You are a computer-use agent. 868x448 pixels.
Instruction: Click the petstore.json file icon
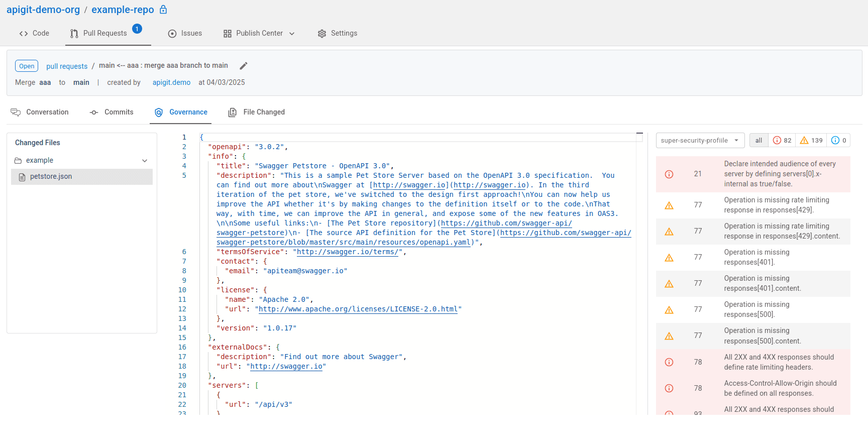point(22,177)
